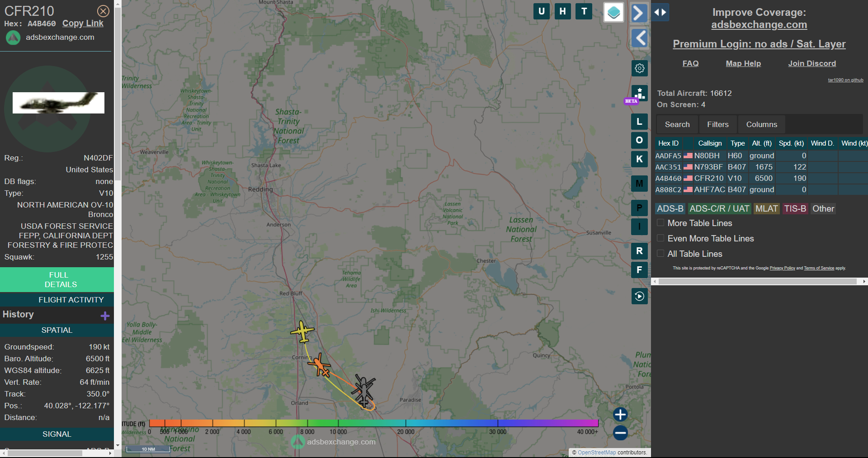Toggle the F map button
868x458 pixels.
639,270
